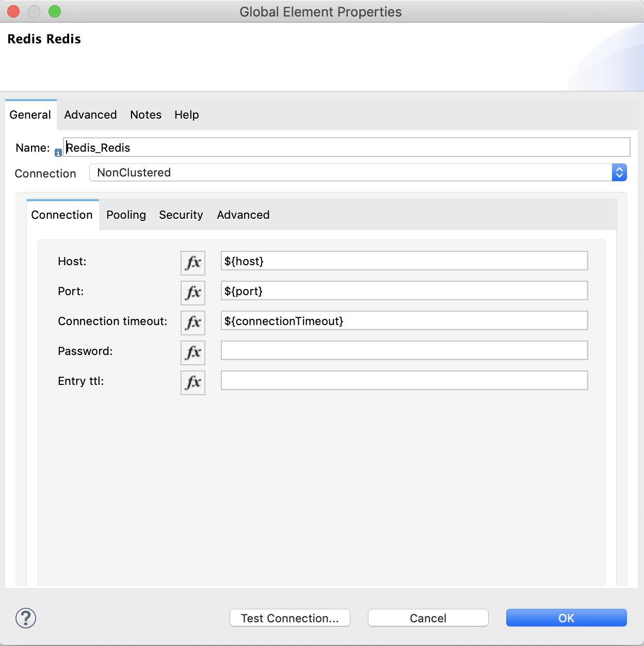Select the Help tab
The image size is (644, 646).
click(186, 115)
